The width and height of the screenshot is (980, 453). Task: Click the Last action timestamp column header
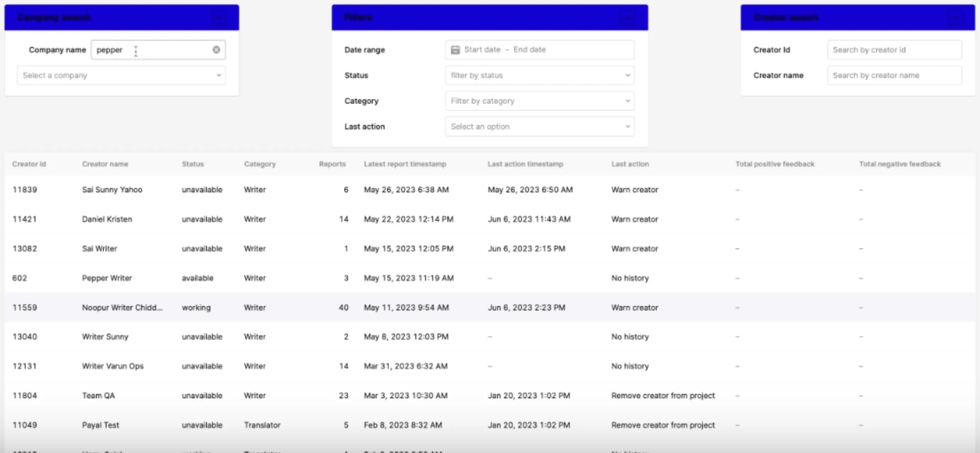(x=526, y=164)
